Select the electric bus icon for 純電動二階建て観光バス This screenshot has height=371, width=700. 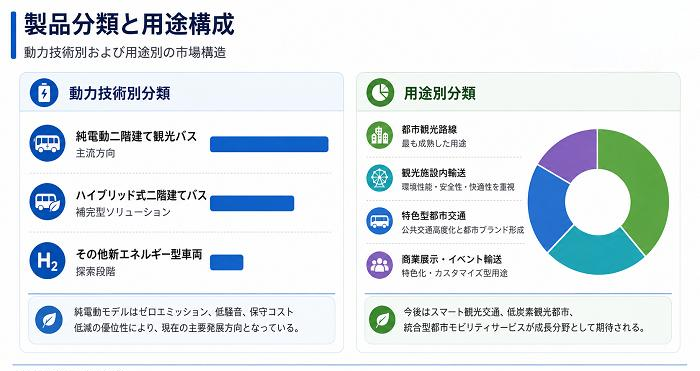click(47, 143)
